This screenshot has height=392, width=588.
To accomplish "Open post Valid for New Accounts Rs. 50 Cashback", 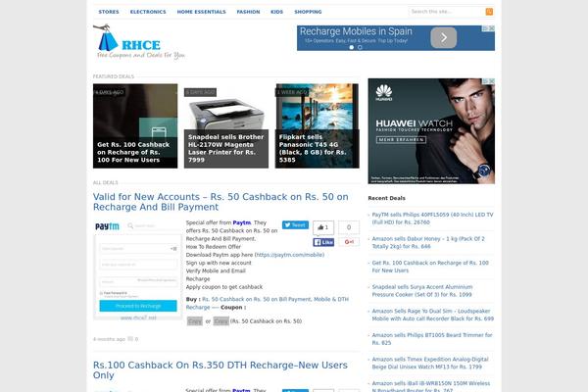I will [220, 202].
